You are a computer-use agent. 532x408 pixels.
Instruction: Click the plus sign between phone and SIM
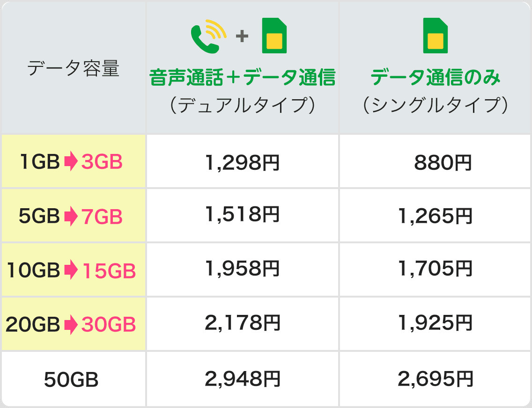click(242, 36)
